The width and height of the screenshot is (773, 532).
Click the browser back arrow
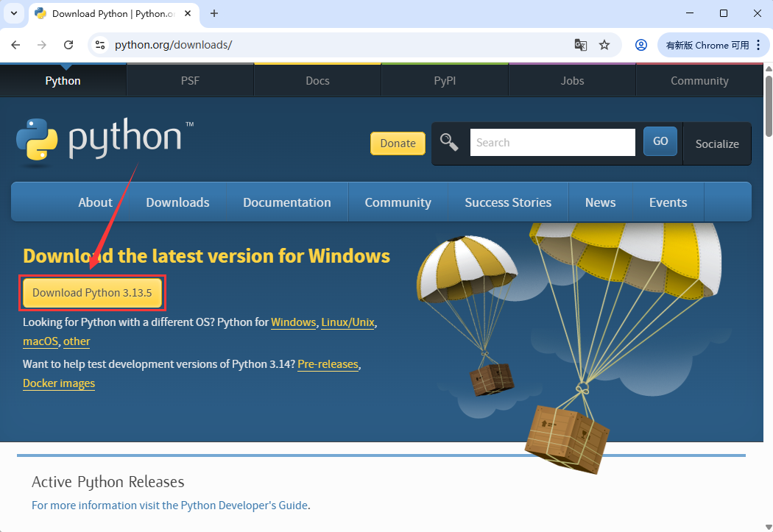coord(15,45)
